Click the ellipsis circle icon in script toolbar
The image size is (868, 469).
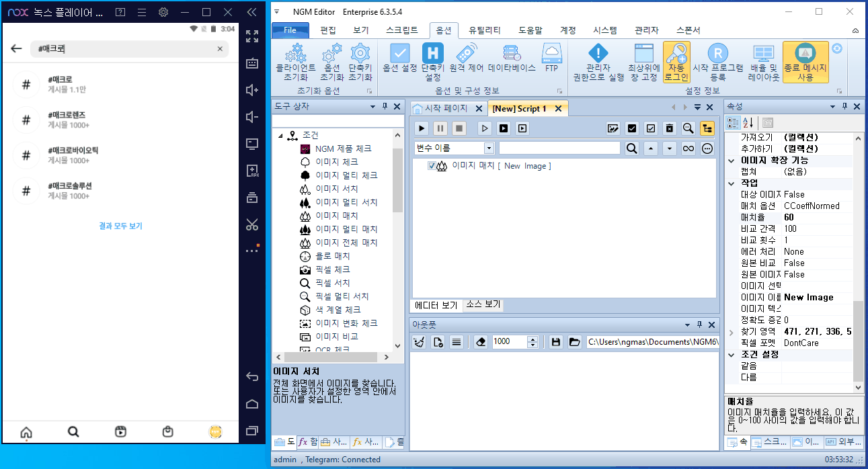coord(707,148)
